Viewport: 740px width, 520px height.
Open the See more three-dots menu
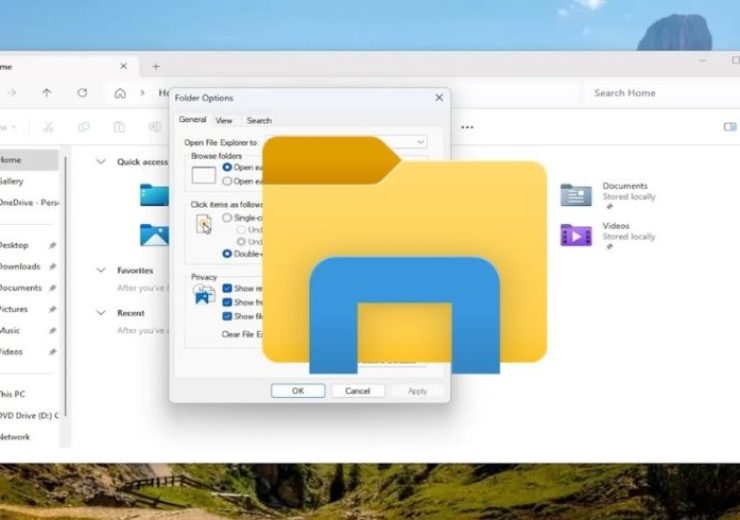[x=467, y=127]
